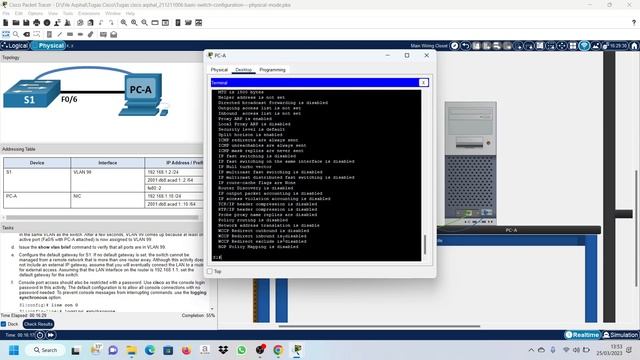Image resolution: width=640 pixels, height=360 pixels.
Task: Switch to Physical workspace view
Action: [x=48, y=46]
